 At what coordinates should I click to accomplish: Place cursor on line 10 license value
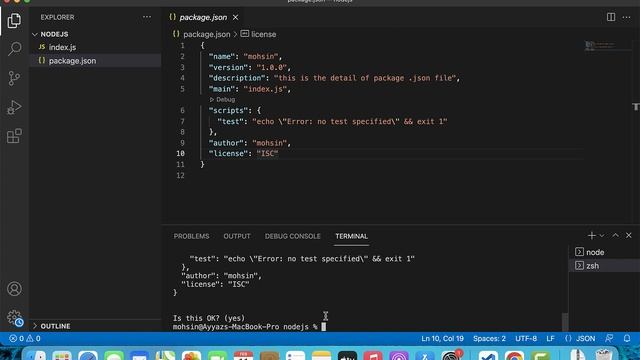[267, 153]
